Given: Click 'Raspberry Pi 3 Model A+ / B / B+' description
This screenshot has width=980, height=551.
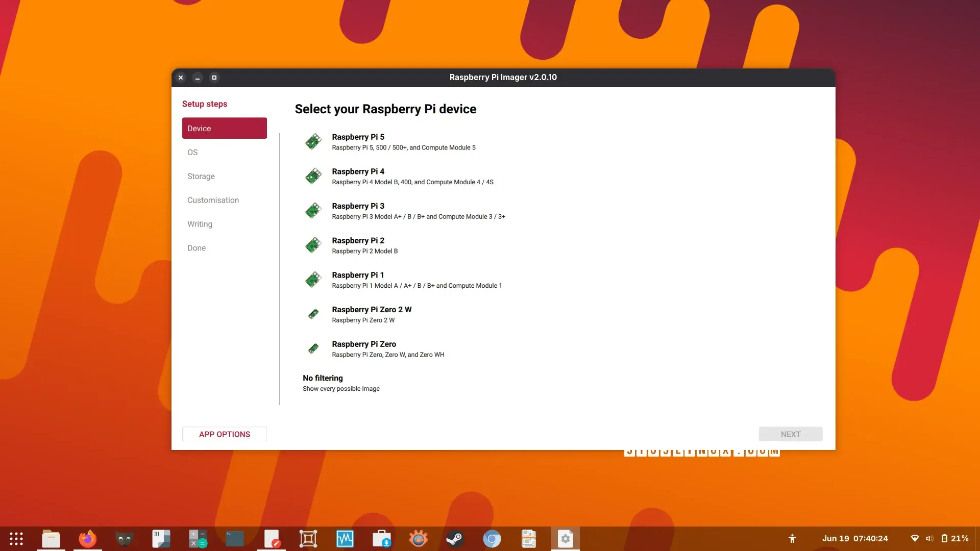Looking at the screenshot, I should tap(419, 217).
